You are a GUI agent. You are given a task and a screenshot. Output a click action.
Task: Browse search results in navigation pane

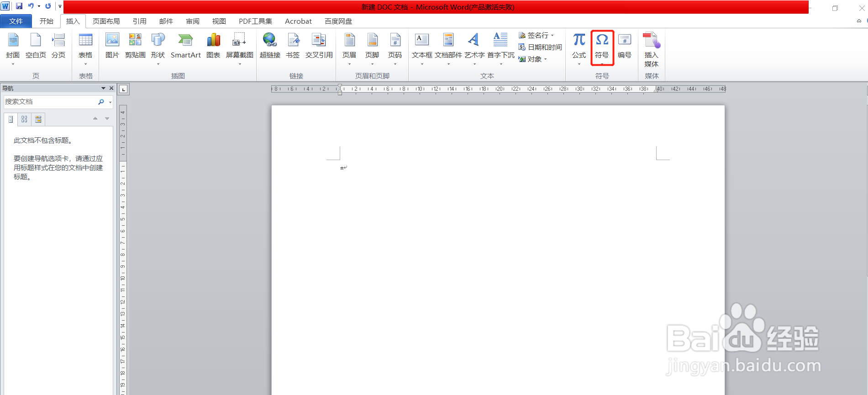click(x=38, y=119)
